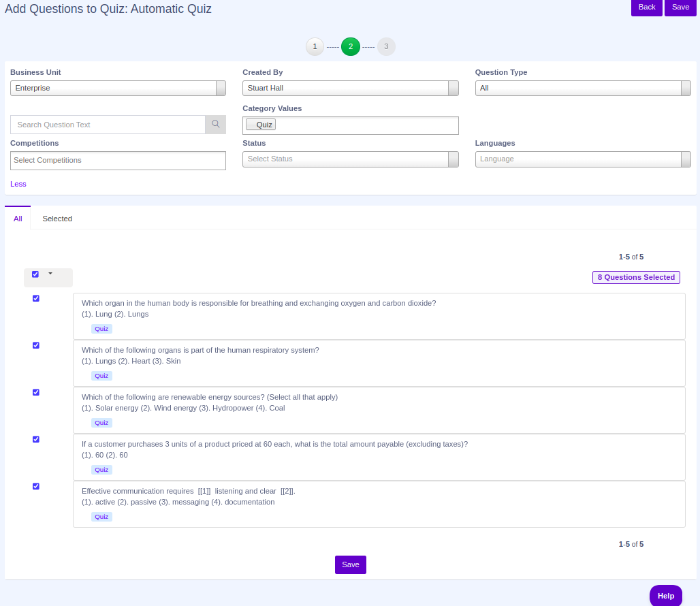
Task: Select the breathing organ question text
Action: 259,303
